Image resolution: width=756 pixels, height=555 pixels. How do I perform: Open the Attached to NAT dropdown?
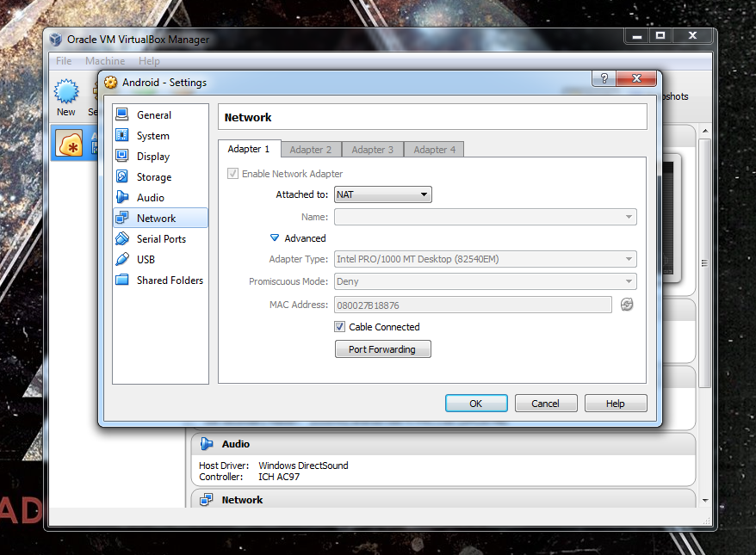[x=383, y=194]
